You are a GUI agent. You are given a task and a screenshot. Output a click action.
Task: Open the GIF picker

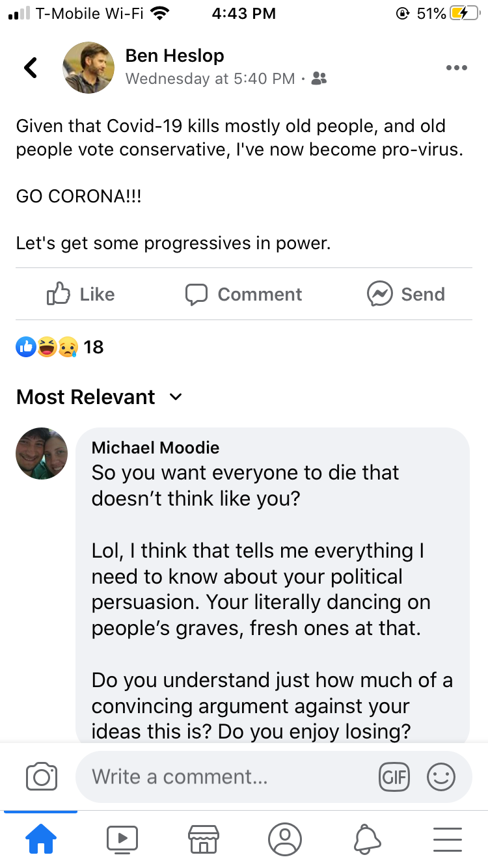(x=394, y=776)
